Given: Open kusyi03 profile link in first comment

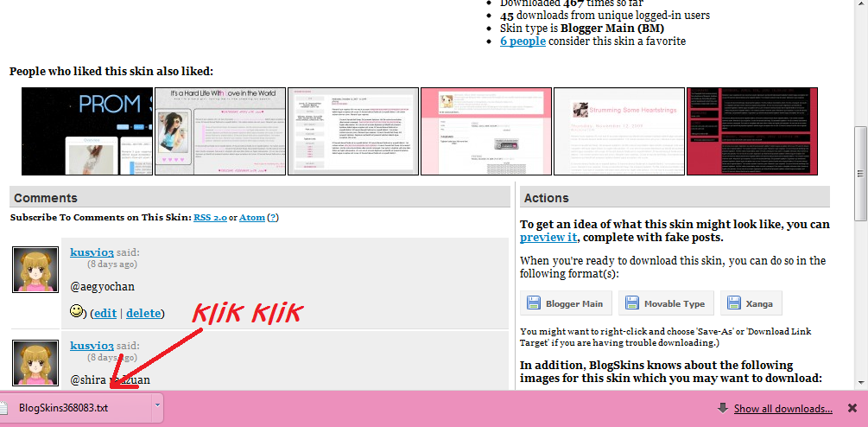Looking at the screenshot, I should pyautogui.click(x=92, y=252).
